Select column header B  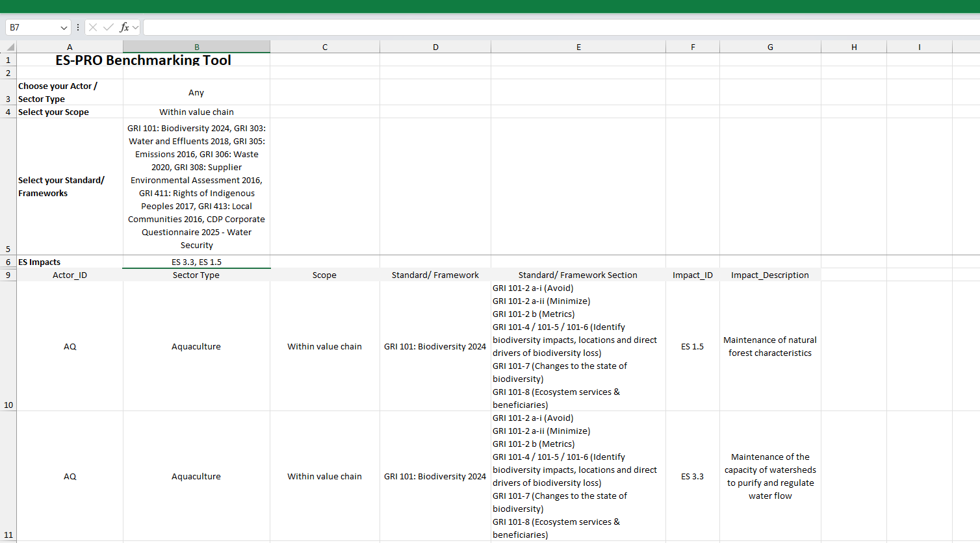coord(196,46)
